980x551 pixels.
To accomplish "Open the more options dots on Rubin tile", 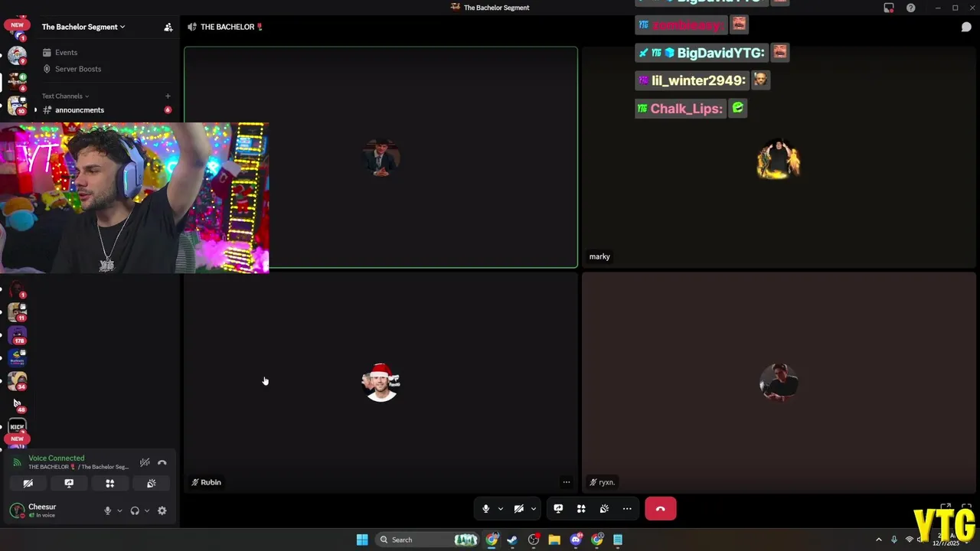I will [567, 482].
